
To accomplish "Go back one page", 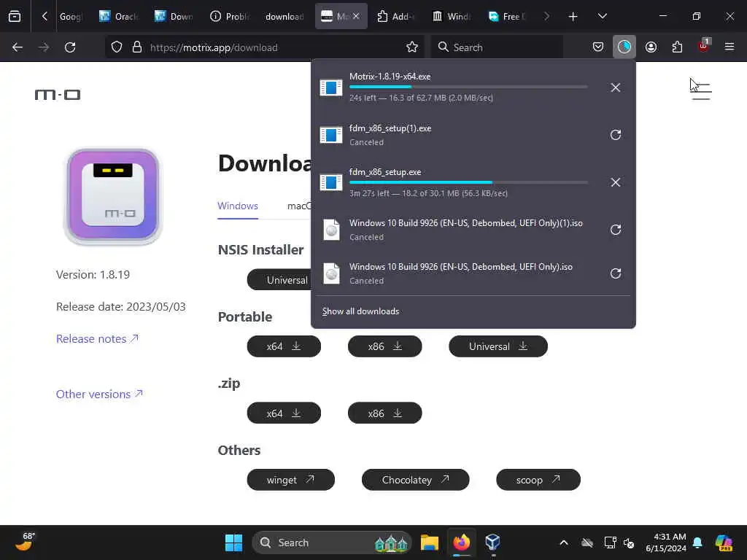I will (x=18, y=47).
